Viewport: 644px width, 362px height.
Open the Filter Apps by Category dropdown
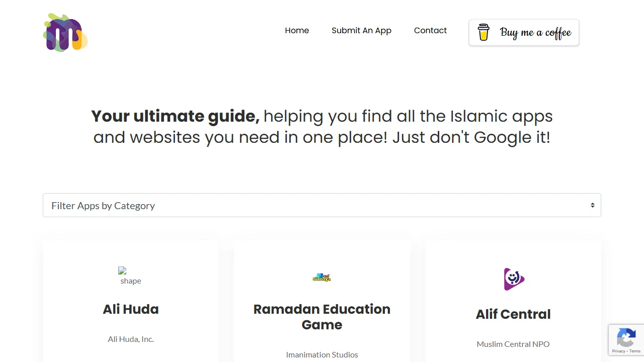pos(322,205)
